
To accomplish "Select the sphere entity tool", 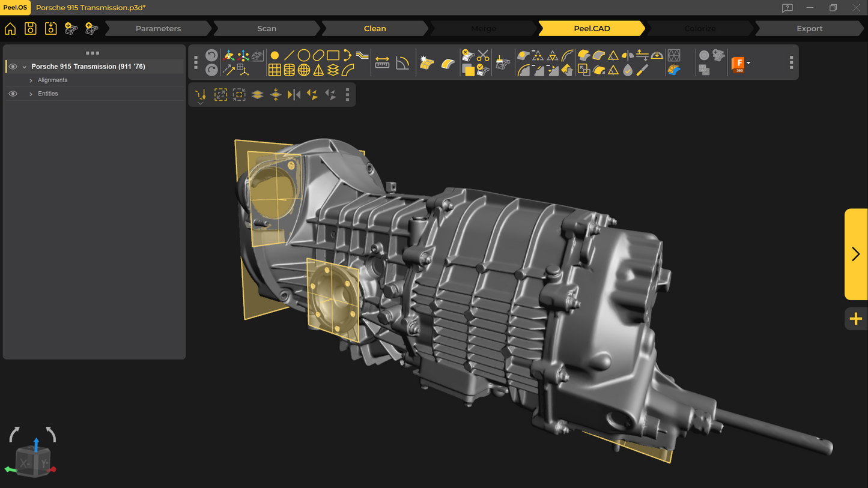I will (304, 70).
